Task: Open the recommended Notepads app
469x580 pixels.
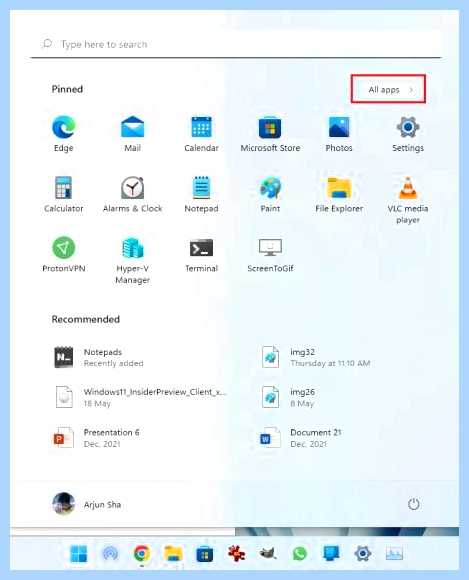Action: [x=98, y=357]
